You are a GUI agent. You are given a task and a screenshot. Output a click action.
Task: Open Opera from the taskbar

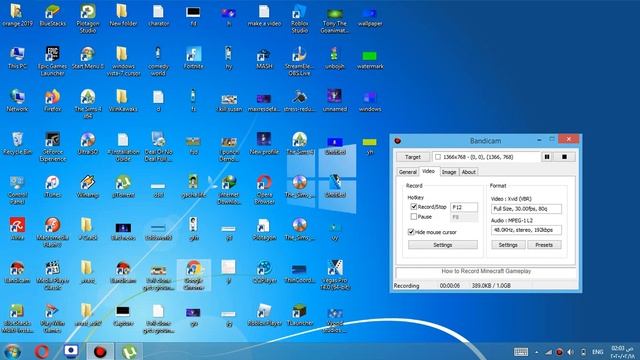42,351
